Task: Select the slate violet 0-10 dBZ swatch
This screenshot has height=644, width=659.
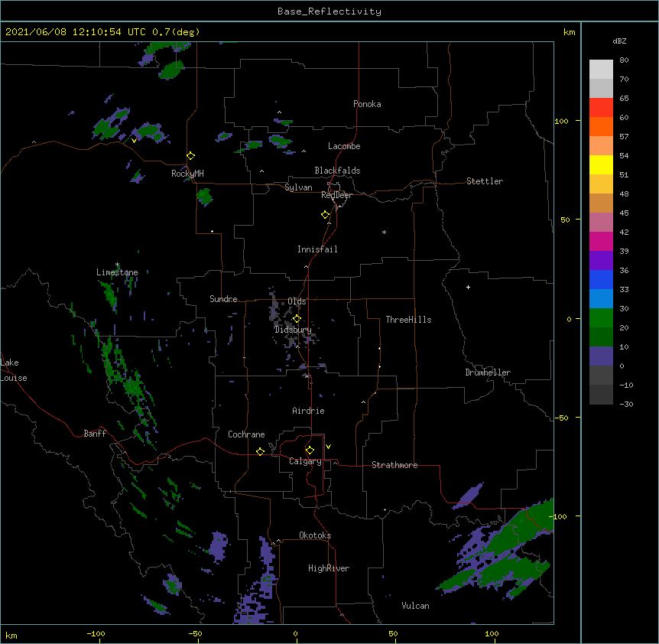Action: (x=601, y=356)
